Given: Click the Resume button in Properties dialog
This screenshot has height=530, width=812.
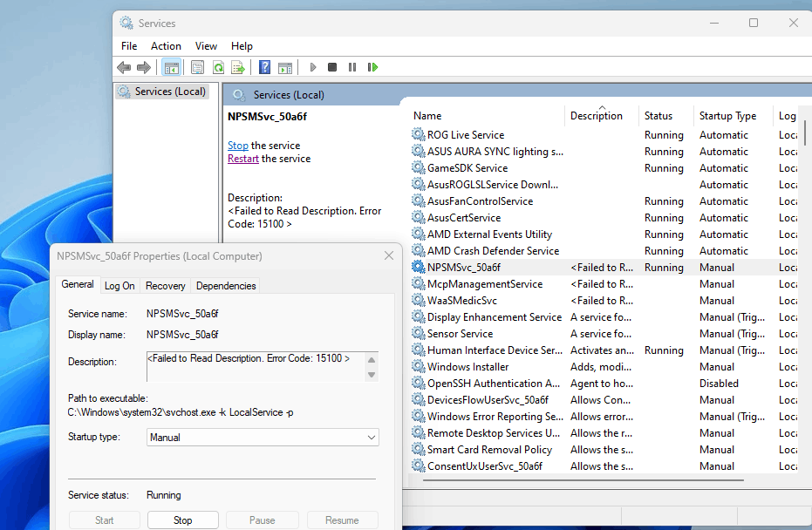Looking at the screenshot, I should (342, 520).
